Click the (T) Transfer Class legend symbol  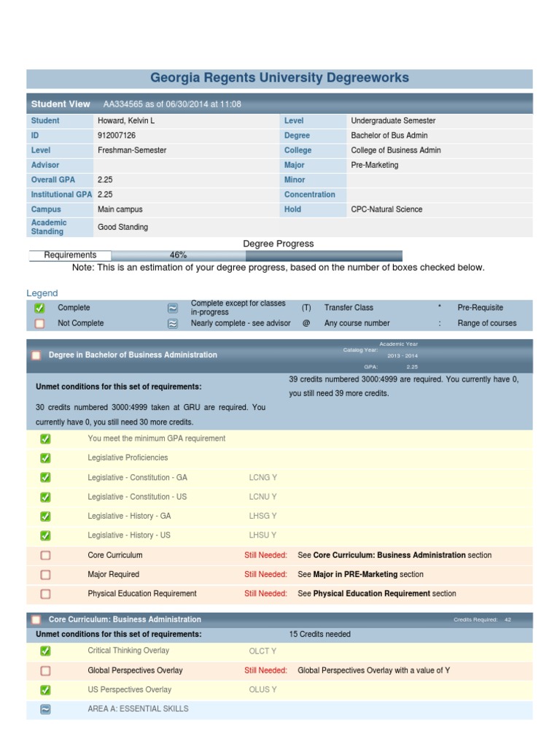[x=306, y=308]
